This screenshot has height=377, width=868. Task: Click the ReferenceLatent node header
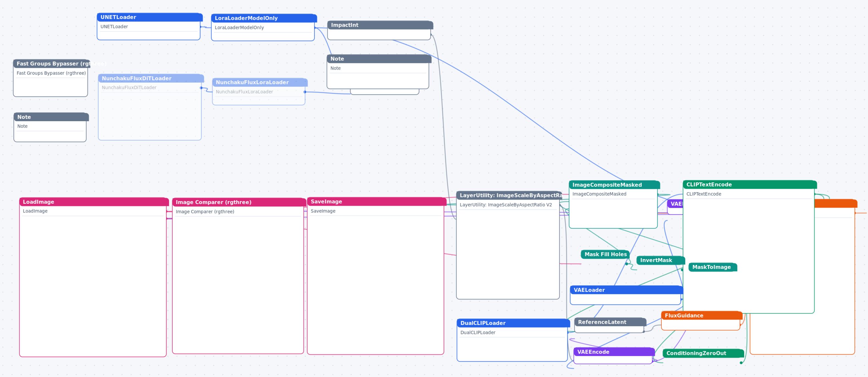(610, 322)
